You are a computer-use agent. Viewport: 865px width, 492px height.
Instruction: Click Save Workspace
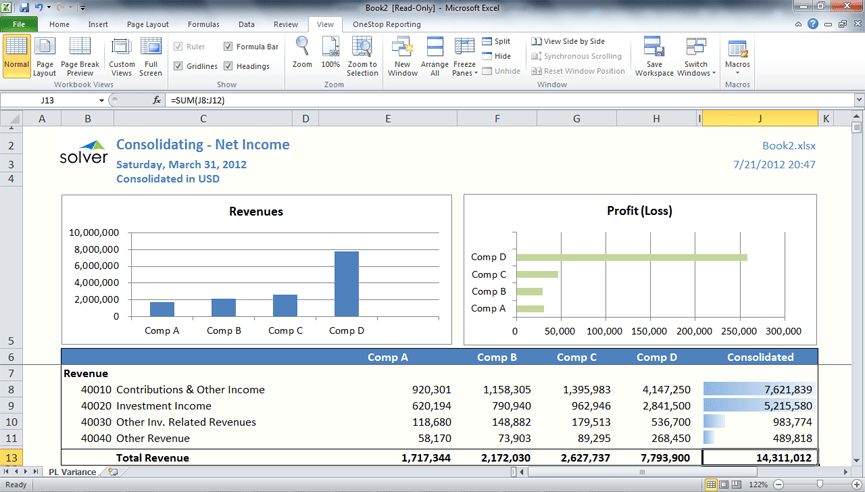pyautogui.click(x=654, y=56)
